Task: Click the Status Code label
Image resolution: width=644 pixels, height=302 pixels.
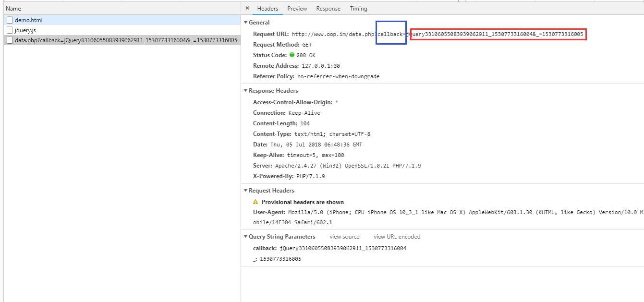Action: click(x=270, y=55)
